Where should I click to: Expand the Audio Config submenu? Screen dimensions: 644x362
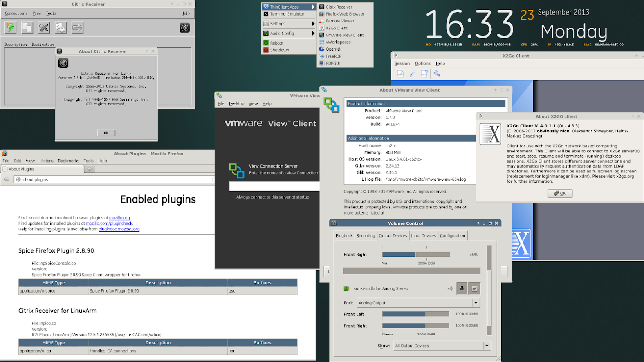click(x=289, y=34)
